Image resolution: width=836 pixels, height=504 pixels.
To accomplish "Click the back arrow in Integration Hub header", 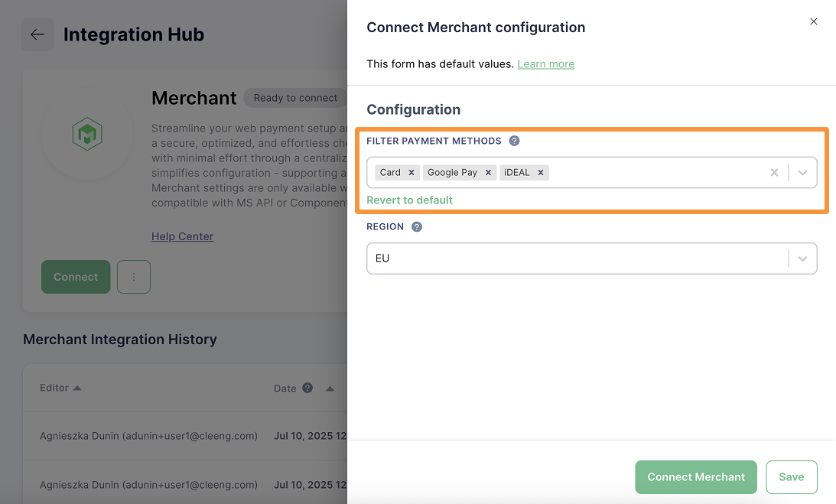I will pos(37,34).
